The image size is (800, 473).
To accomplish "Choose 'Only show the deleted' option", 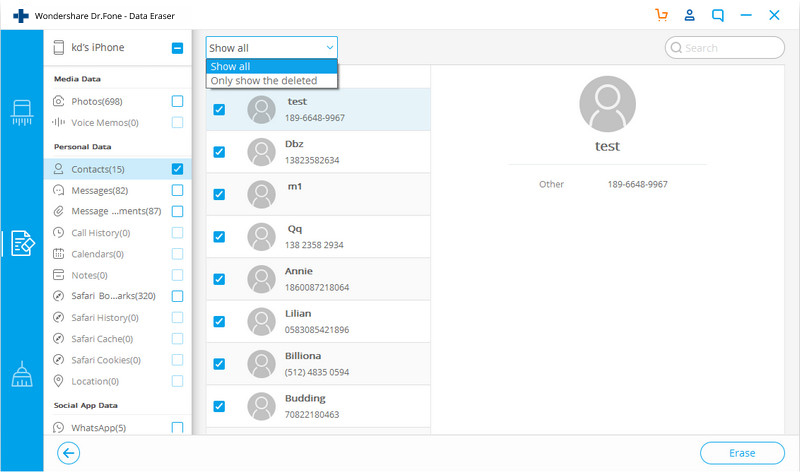I will tap(271, 81).
